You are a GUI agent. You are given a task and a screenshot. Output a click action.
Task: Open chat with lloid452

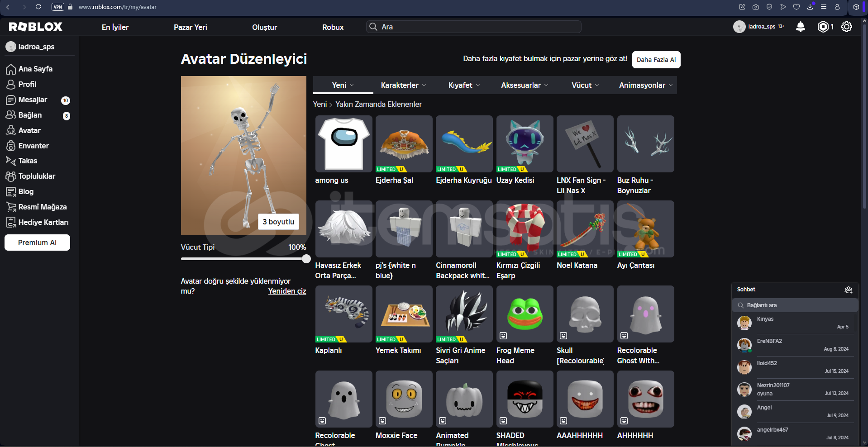pyautogui.click(x=795, y=367)
